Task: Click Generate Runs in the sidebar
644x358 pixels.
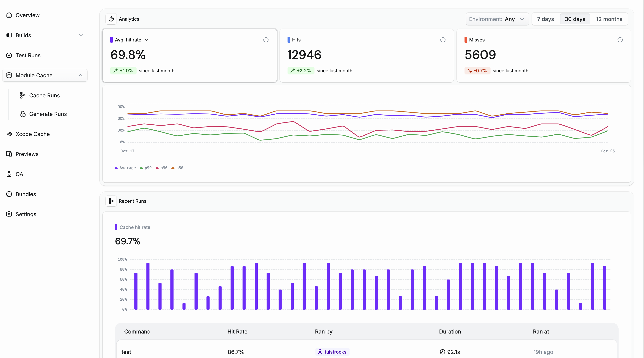Action: tap(23, 114)
